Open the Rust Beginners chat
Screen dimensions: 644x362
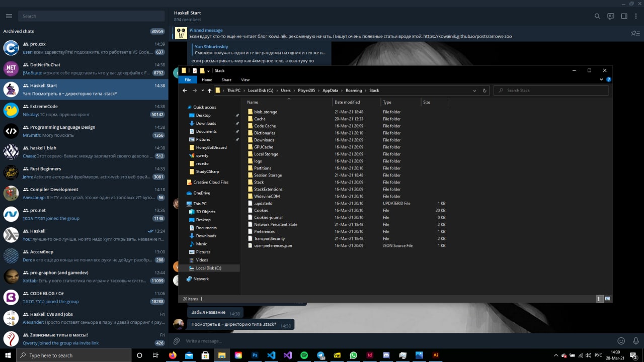tap(84, 172)
